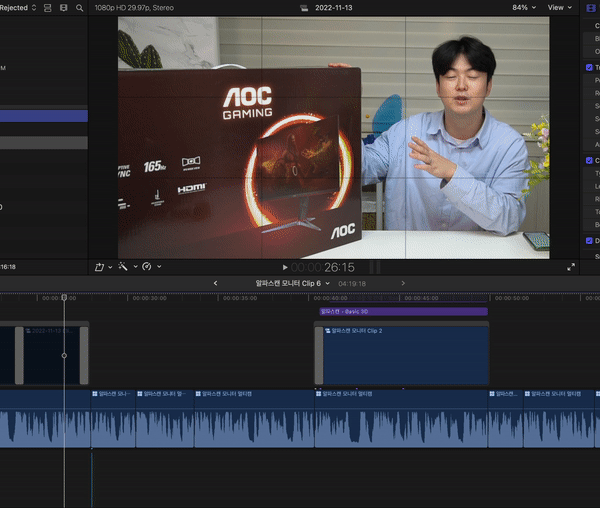The width and height of the screenshot is (600, 508).
Task: Click the project icon beside 2022-11-13
Action: [x=304, y=8]
